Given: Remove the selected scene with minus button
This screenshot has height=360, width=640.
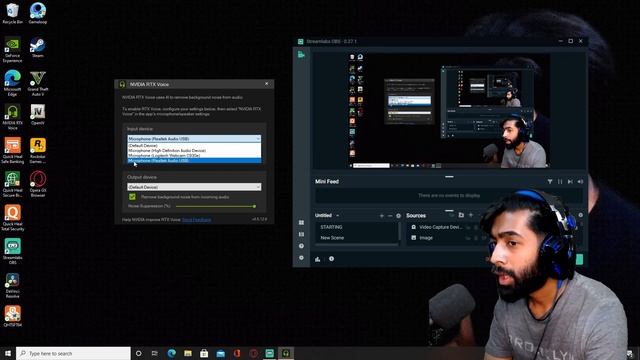Looking at the screenshot, I should 390,216.
